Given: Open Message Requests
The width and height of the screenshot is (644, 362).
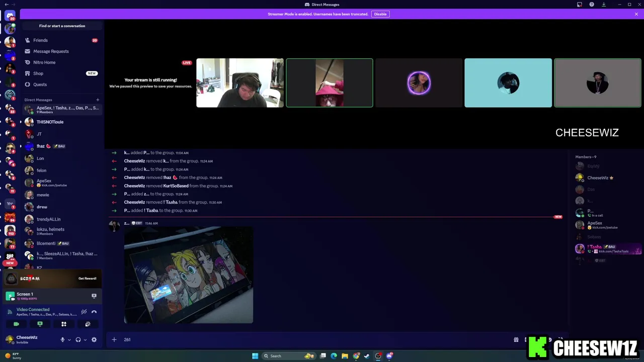Looking at the screenshot, I should click(62, 51).
